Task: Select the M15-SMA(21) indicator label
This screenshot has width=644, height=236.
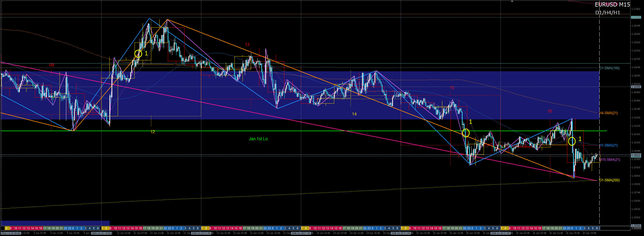Action: point(610,160)
